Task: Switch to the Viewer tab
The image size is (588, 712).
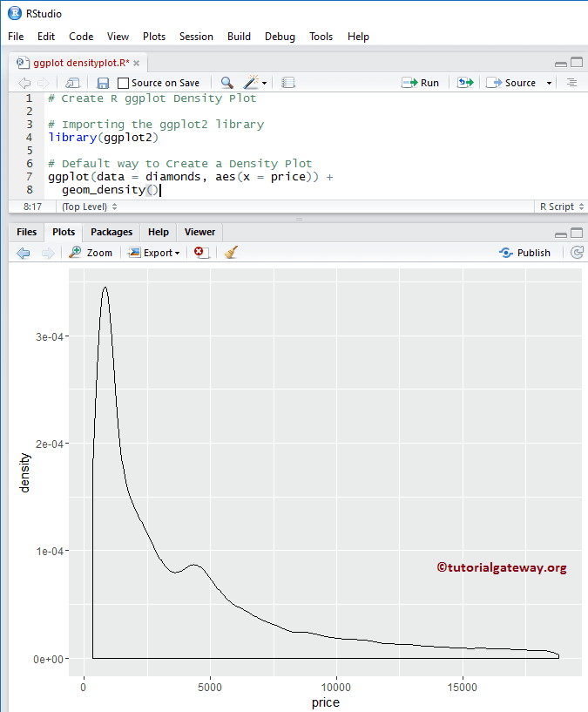Action: tap(199, 232)
